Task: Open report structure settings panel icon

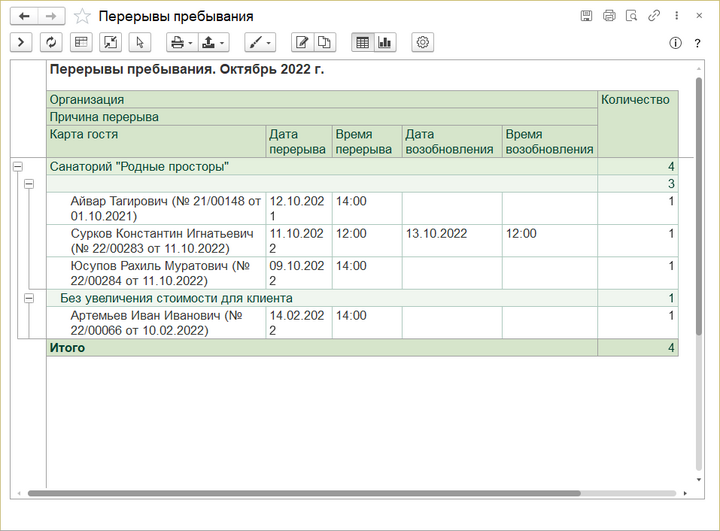Action: click(x=81, y=42)
